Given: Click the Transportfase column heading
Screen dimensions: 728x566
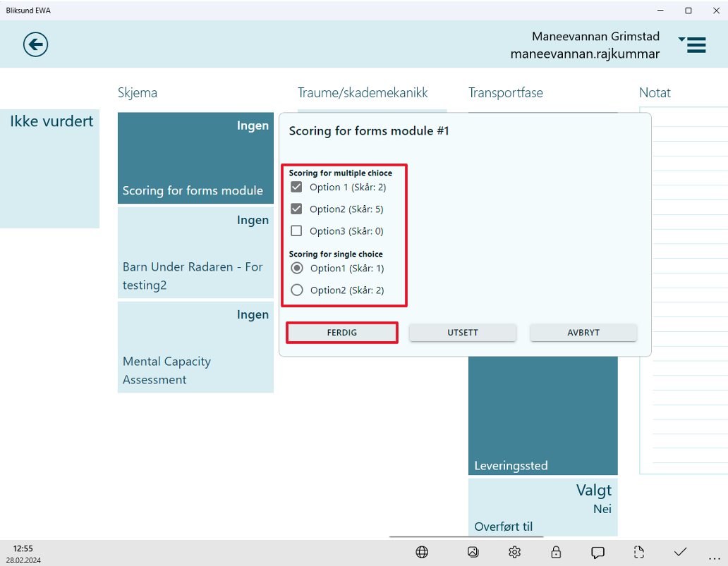Looking at the screenshot, I should pos(506,93).
